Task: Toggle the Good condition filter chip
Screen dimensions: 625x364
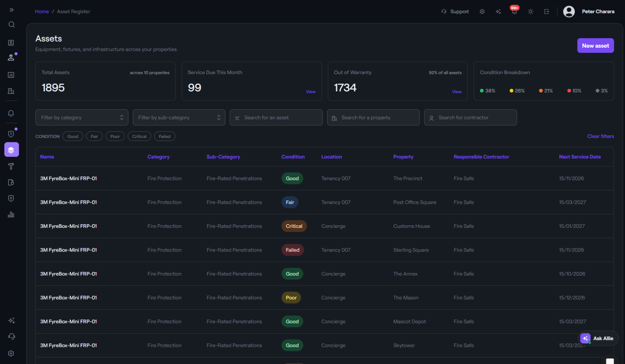Action: pos(73,136)
